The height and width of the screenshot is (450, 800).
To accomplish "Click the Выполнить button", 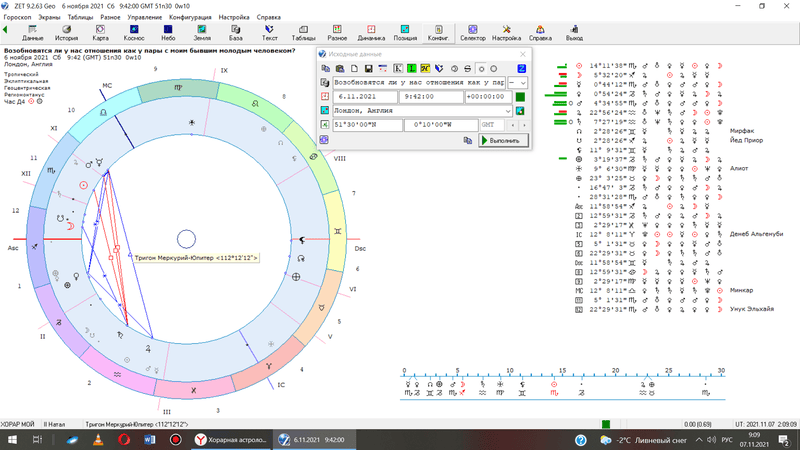I will (502, 141).
